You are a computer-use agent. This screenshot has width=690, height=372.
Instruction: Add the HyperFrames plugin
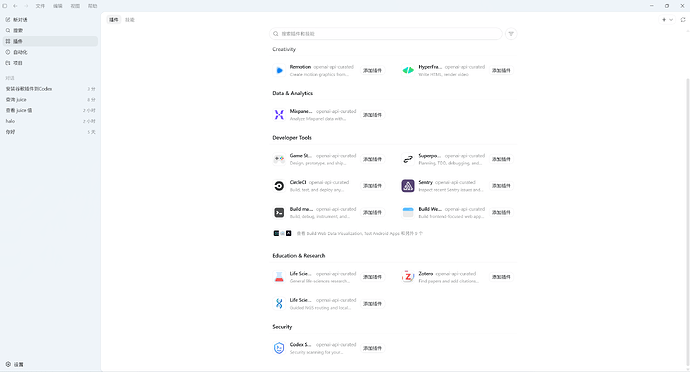[x=501, y=70]
